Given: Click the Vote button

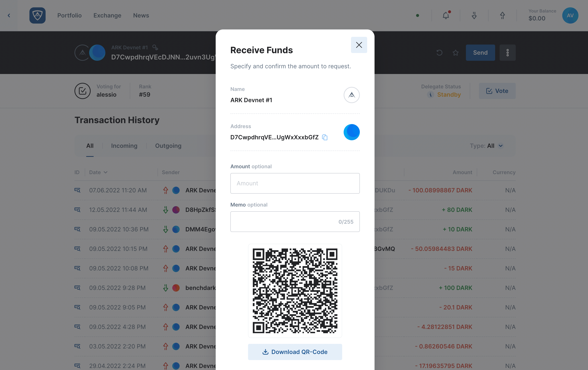Looking at the screenshot, I should click(x=497, y=91).
